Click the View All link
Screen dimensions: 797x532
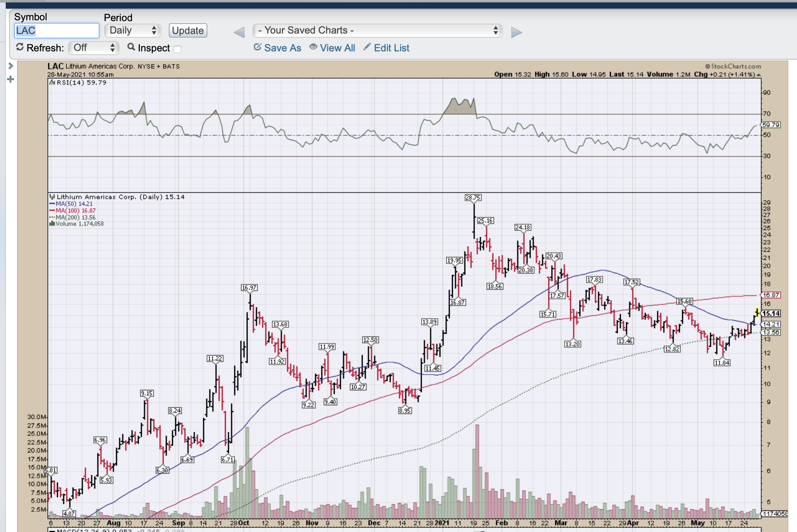pos(338,48)
